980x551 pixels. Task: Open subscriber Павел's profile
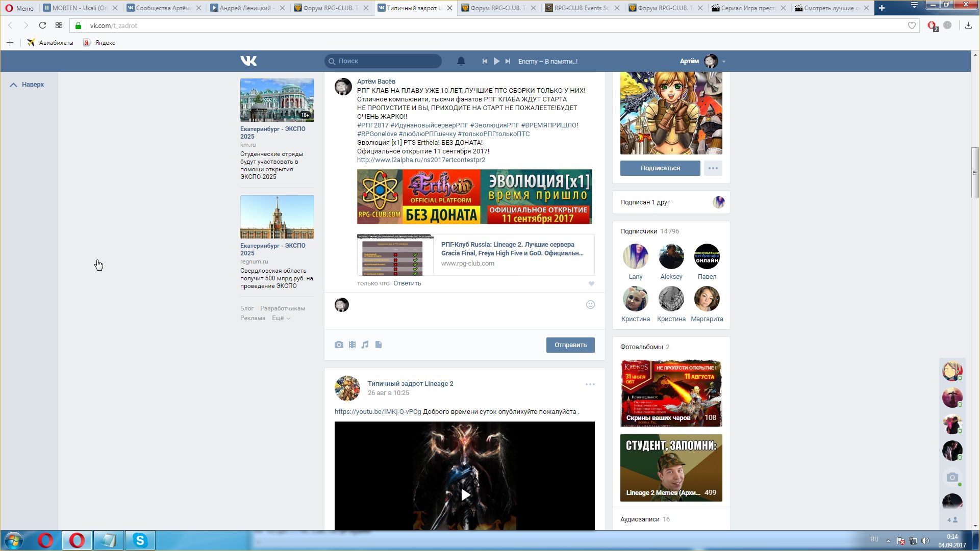tap(707, 262)
